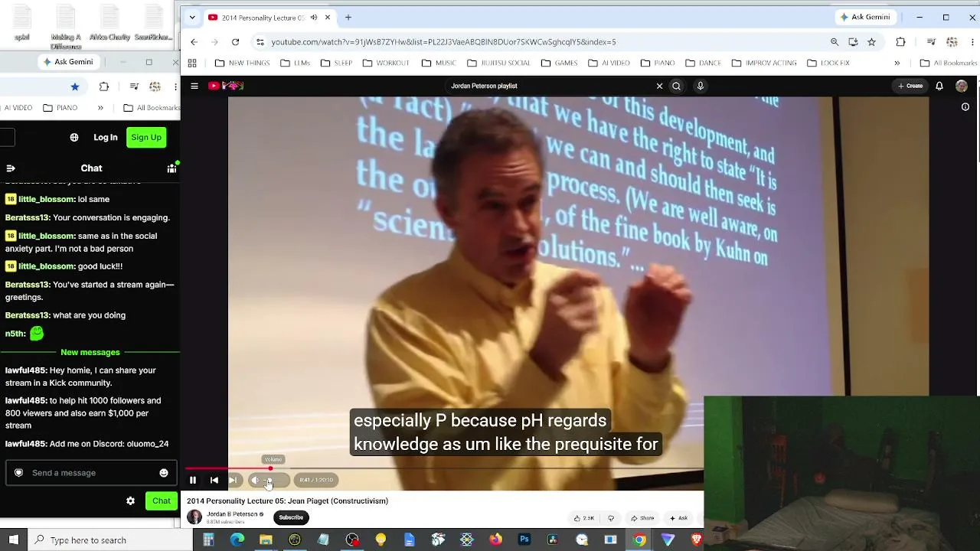The width and height of the screenshot is (980, 551).
Task: Open the LLMs bookmark folder
Action: click(x=296, y=63)
